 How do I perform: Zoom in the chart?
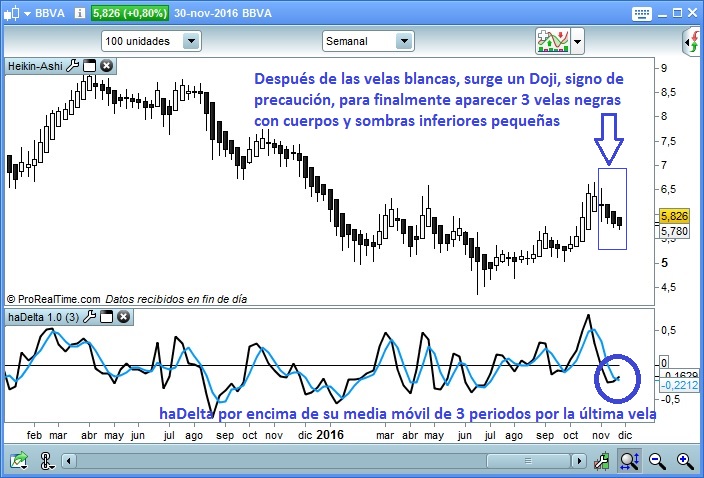[685, 460]
